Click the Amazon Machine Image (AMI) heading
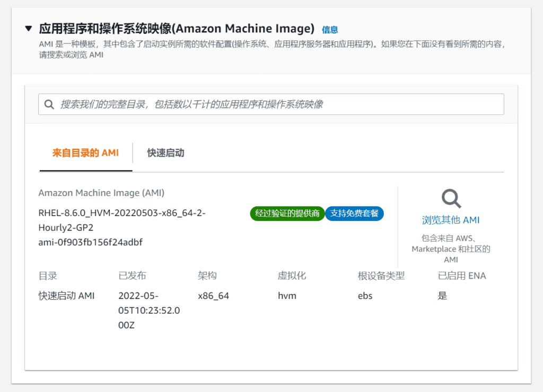This screenshot has width=543, height=392. pyautogui.click(x=101, y=193)
